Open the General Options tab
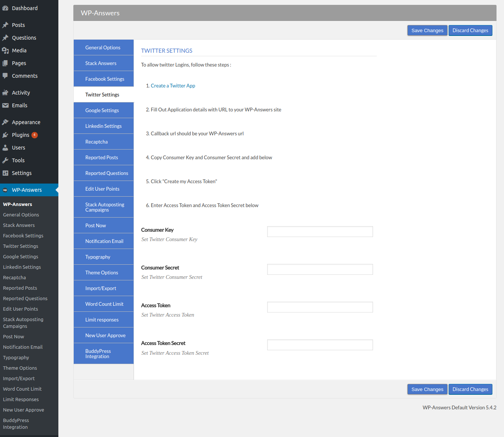 [104, 47]
